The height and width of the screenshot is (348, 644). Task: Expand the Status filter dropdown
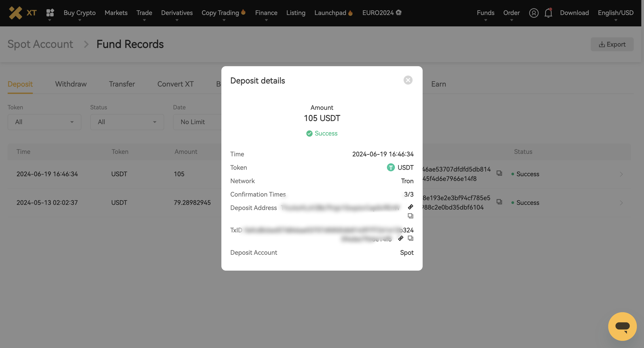click(x=127, y=122)
